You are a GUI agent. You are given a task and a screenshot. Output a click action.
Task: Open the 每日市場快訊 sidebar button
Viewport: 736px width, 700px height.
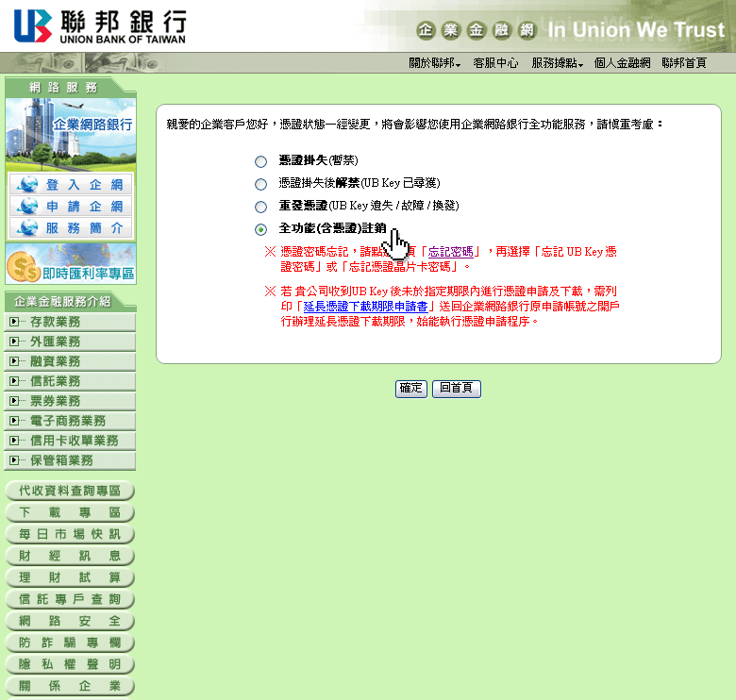pos(70,534)
